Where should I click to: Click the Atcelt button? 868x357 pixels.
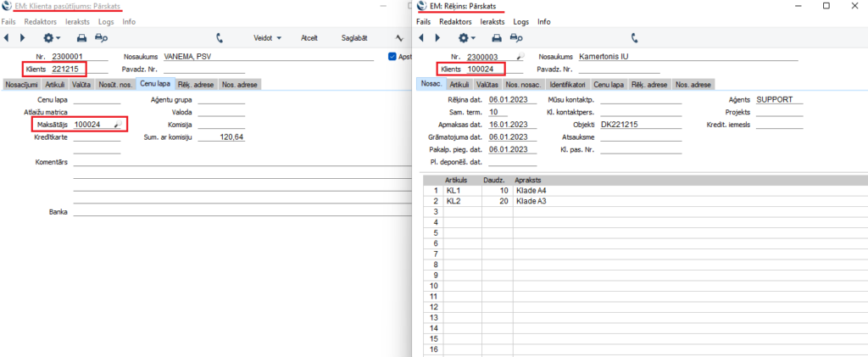(x=309, y=37)
